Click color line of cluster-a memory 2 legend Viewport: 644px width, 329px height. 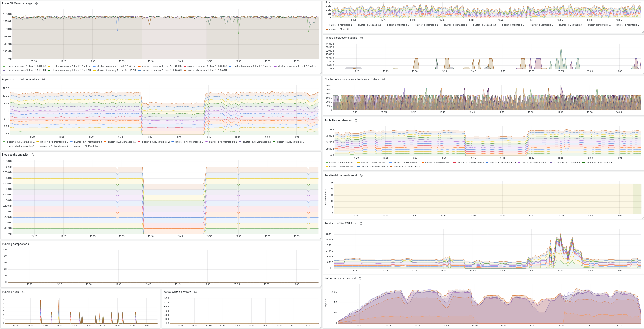click(49, 66)
